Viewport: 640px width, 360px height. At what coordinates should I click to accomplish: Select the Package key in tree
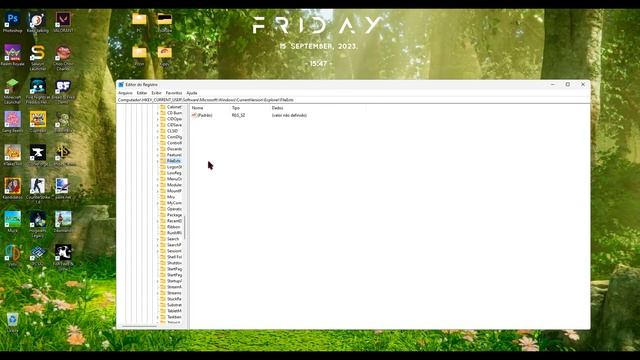[x=174, y=215]
